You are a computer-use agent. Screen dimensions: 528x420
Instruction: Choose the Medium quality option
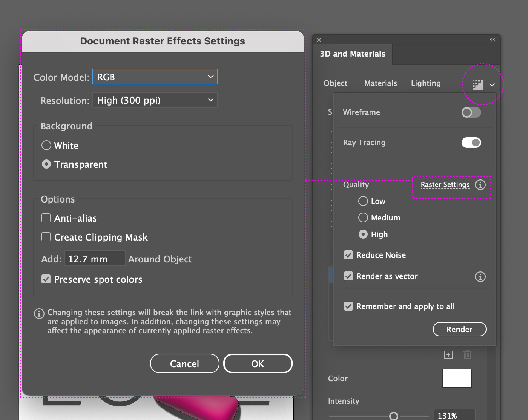(x=363, y=217)
